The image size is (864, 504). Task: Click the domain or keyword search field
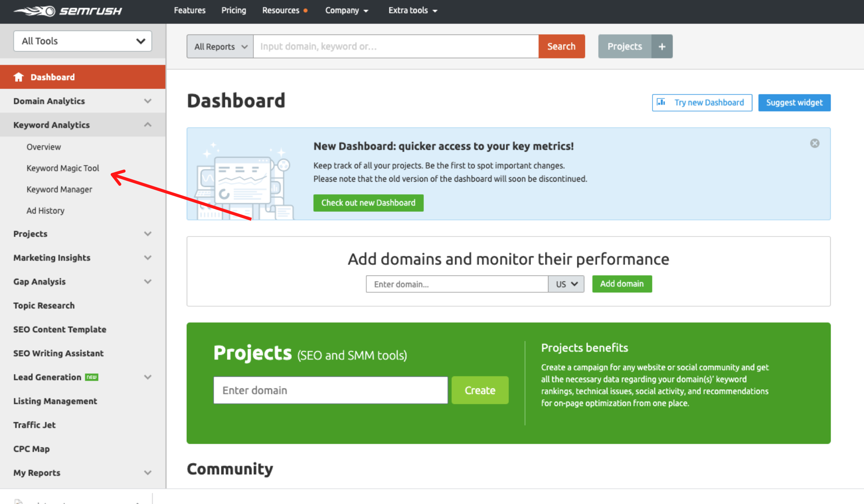pyautogui.click(x=396, y=46)
